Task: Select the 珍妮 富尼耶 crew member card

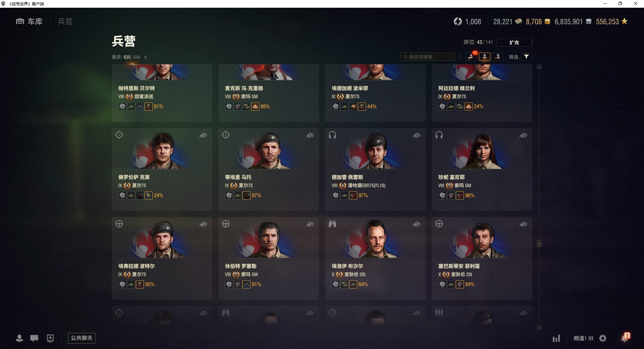Action: pos(482,169)
